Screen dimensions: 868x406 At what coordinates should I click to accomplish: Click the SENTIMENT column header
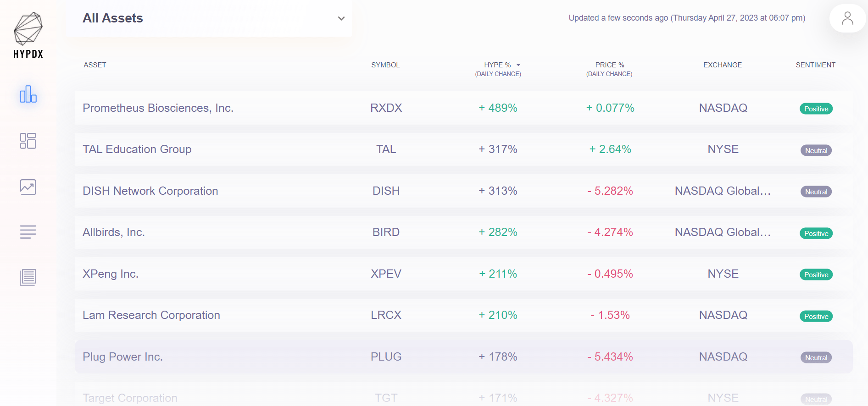[x=815, y=65]
